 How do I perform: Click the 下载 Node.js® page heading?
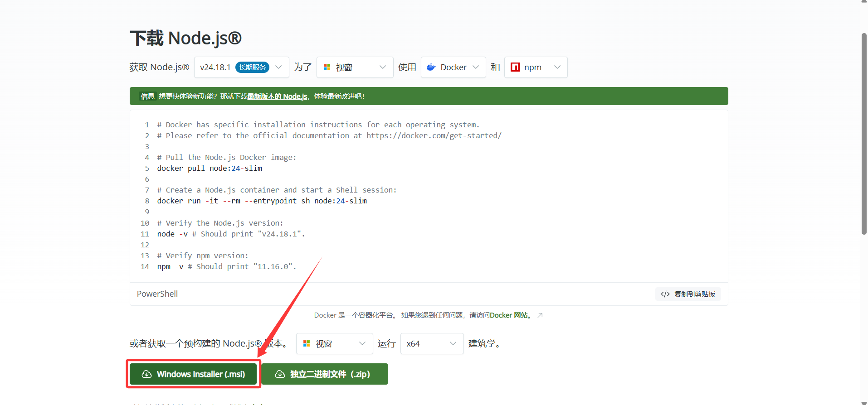point(185,38)
